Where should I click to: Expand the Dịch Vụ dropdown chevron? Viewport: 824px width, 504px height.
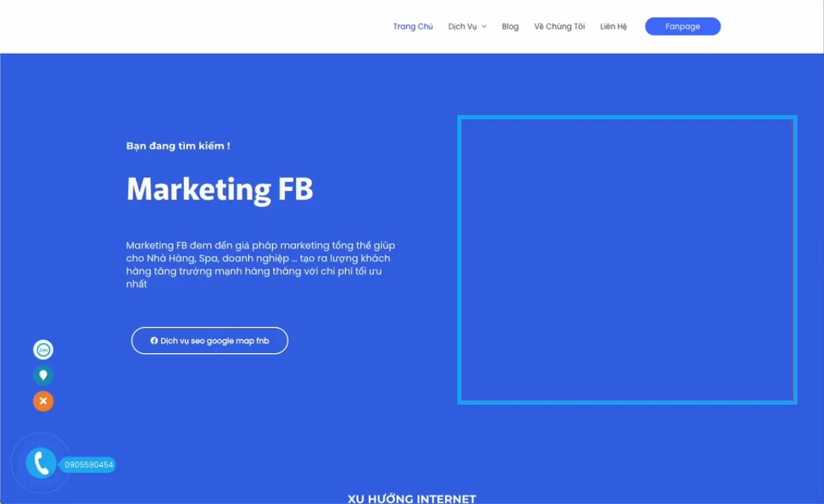point(486,27)
